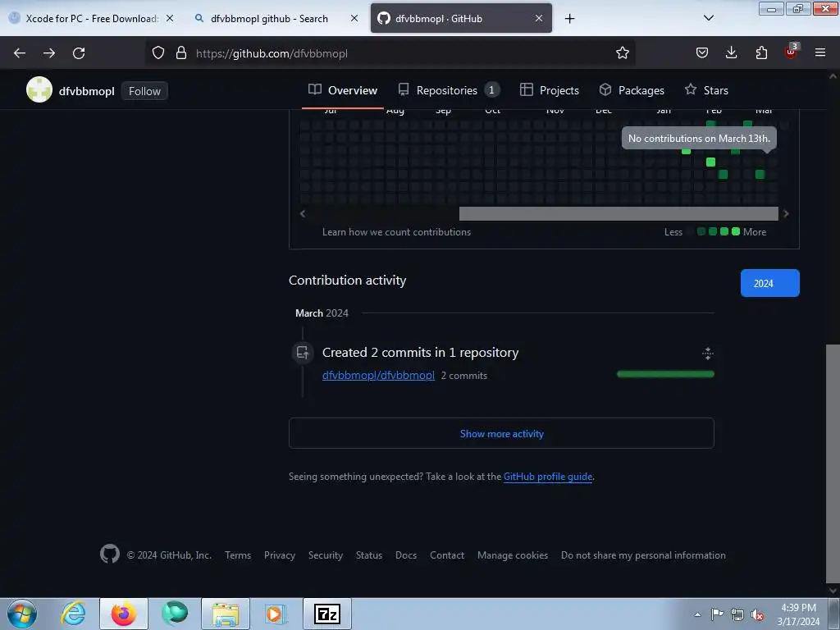Reload the current GitHub page
The image size is (840, 630).
[79, 53]
